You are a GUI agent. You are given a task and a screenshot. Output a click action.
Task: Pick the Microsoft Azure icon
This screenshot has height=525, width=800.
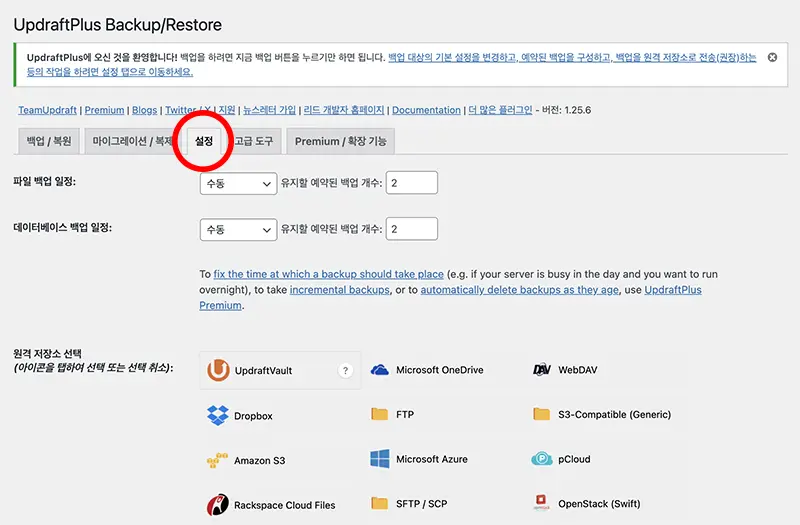[x=380, y=459]
